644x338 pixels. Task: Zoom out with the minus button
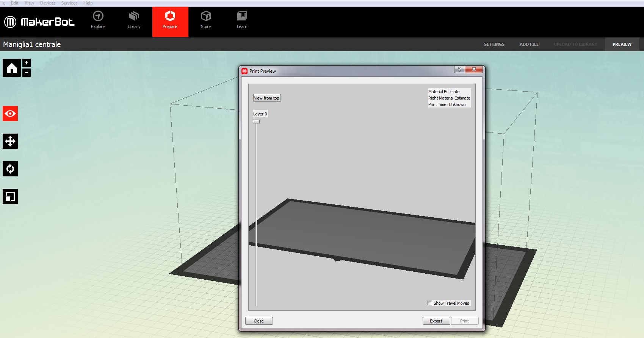27,72
